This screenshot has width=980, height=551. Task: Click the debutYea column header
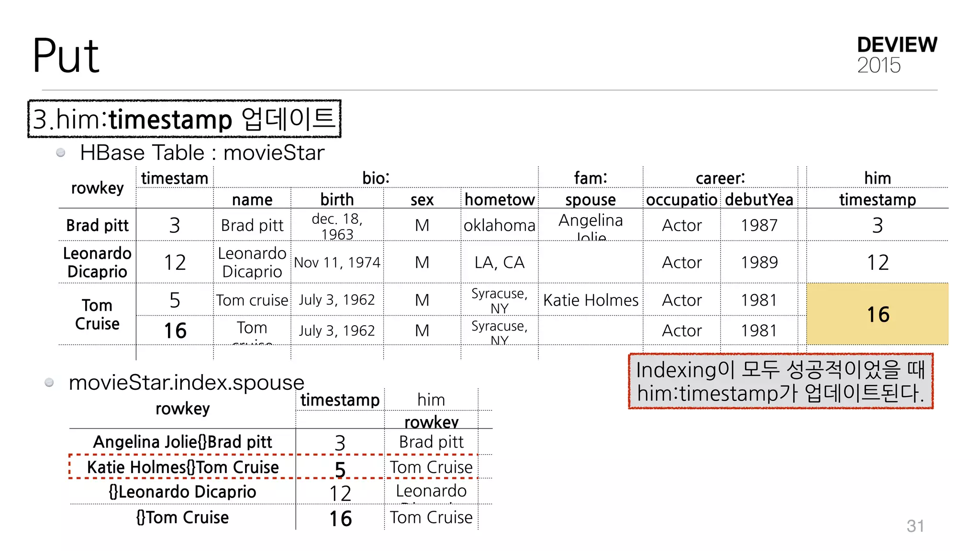pos(759,199)
